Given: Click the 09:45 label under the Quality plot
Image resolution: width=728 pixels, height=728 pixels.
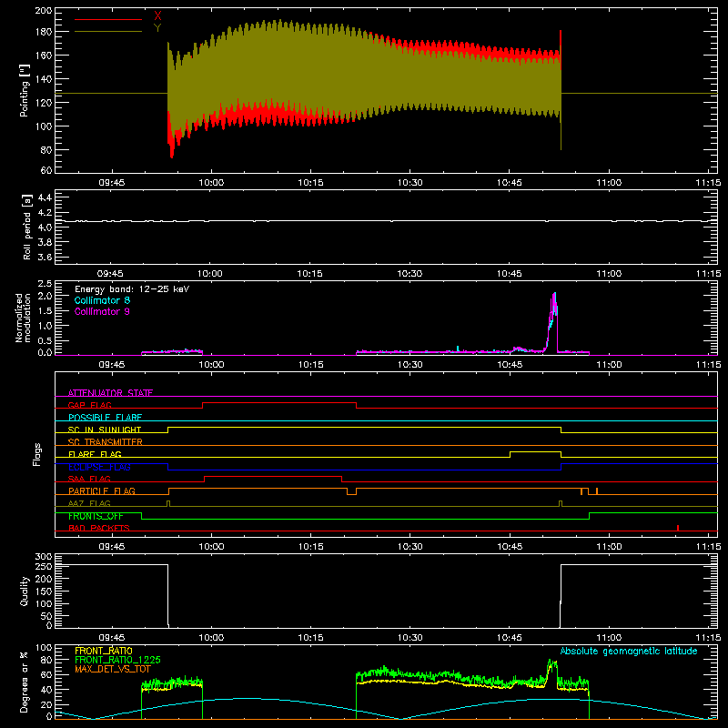Looking at the screenshot, I should [111, 638].
